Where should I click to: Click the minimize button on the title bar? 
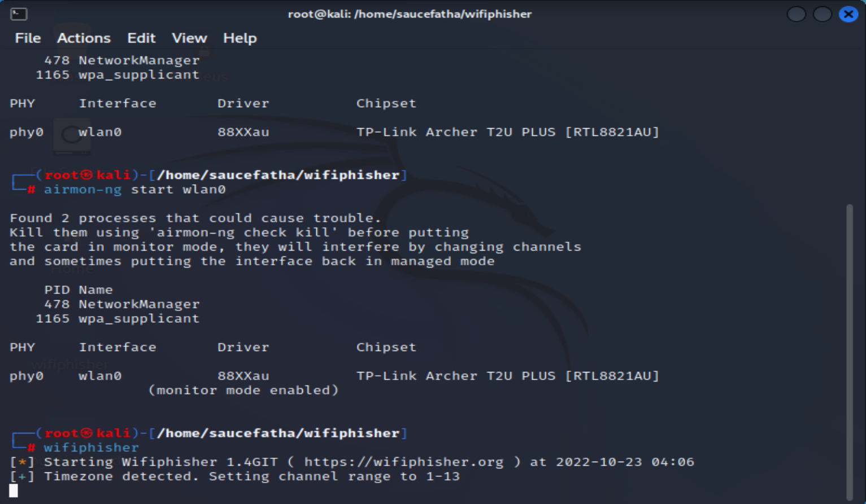(796, 14)
